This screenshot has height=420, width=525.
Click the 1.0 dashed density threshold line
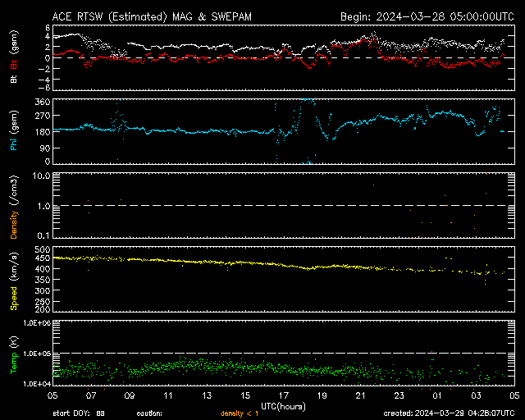(x=284, y=206)
